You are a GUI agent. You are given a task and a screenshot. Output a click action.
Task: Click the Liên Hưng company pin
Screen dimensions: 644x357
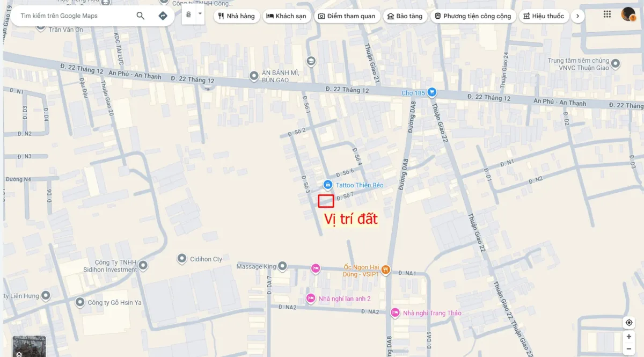coord(46,296)
